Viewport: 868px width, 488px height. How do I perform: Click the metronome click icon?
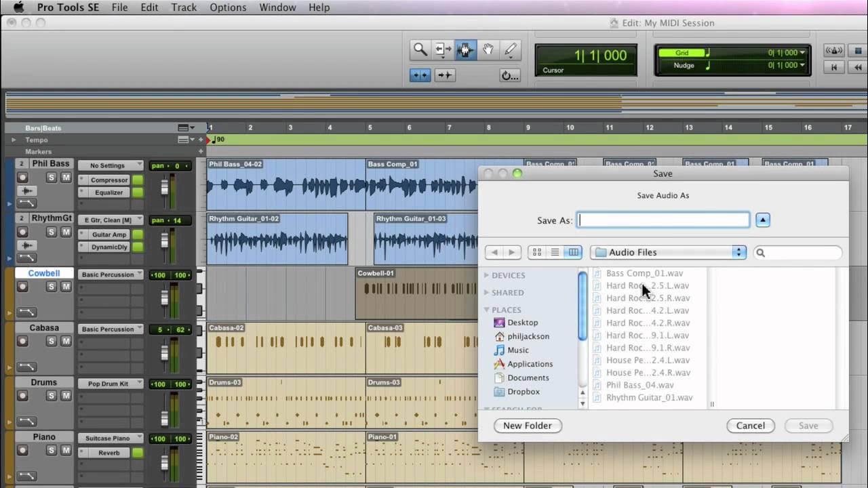tap(833, 50)
